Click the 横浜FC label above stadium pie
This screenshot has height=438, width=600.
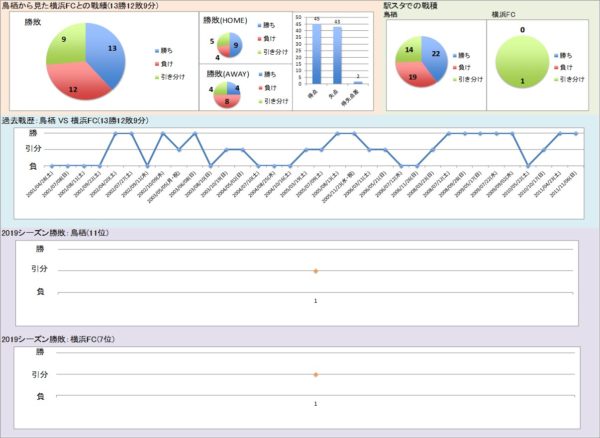click(503, 14)
